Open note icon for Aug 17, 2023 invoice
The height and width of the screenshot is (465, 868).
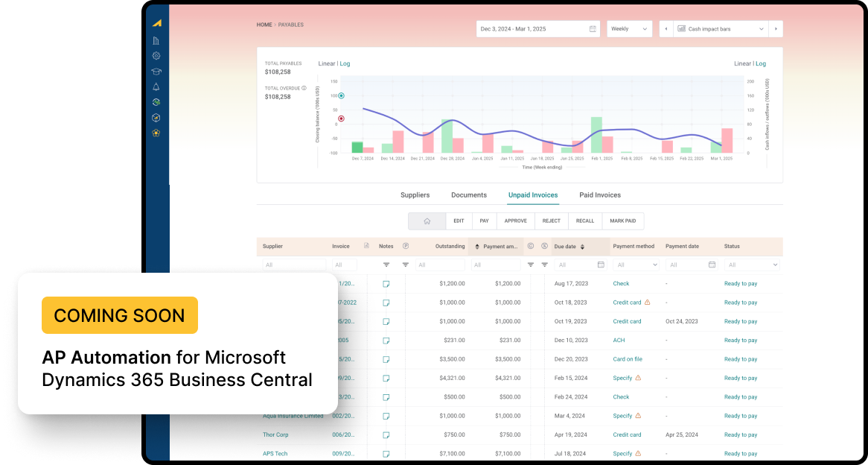coord(386,284)
